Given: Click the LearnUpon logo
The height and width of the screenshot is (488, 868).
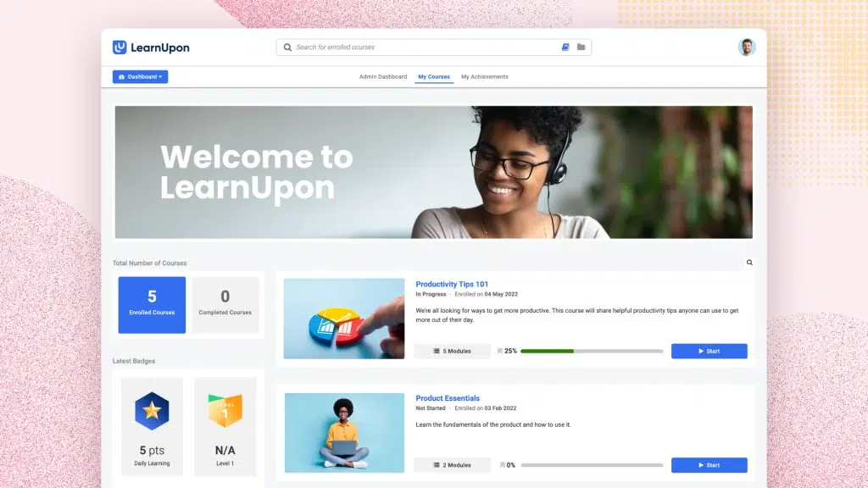Looking at the screenshot, I should click(x=149, y=47).
